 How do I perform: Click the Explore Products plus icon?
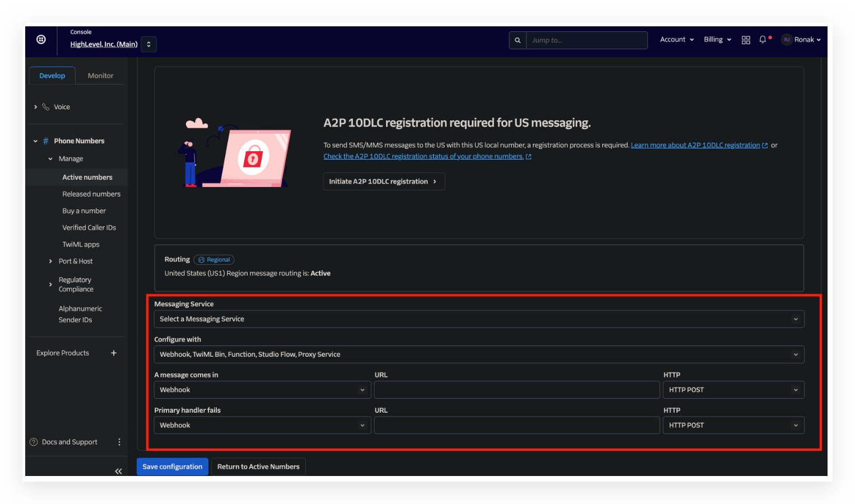point(114,353)
